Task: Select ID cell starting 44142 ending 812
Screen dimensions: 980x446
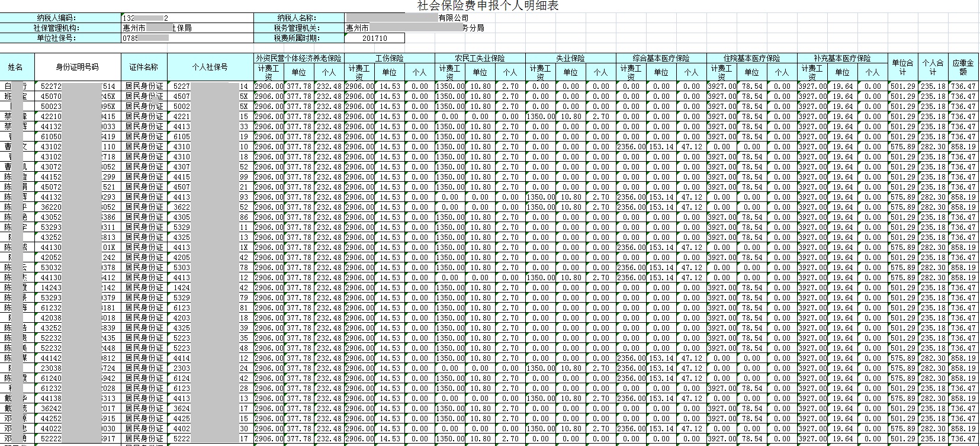Action: pyautogui.click(x=78, y=358)
